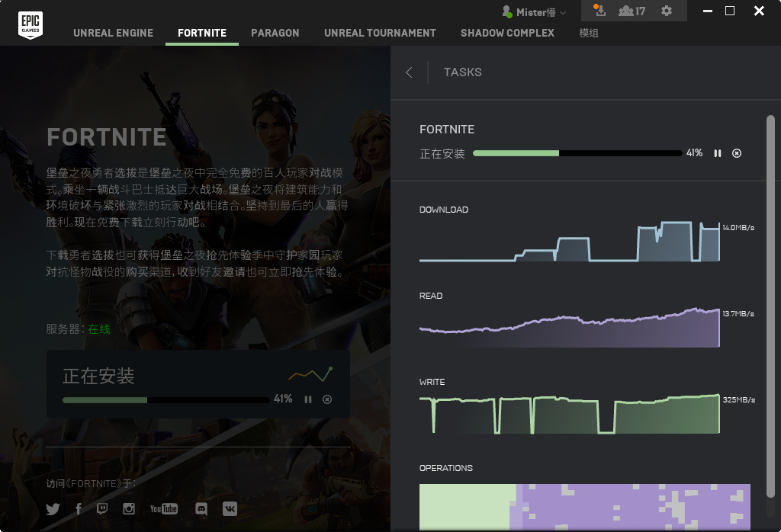Open Fortnite Facebook page icon
This screenshot has height=532, width=781.
pyautogui.click(x=79, y=508)
